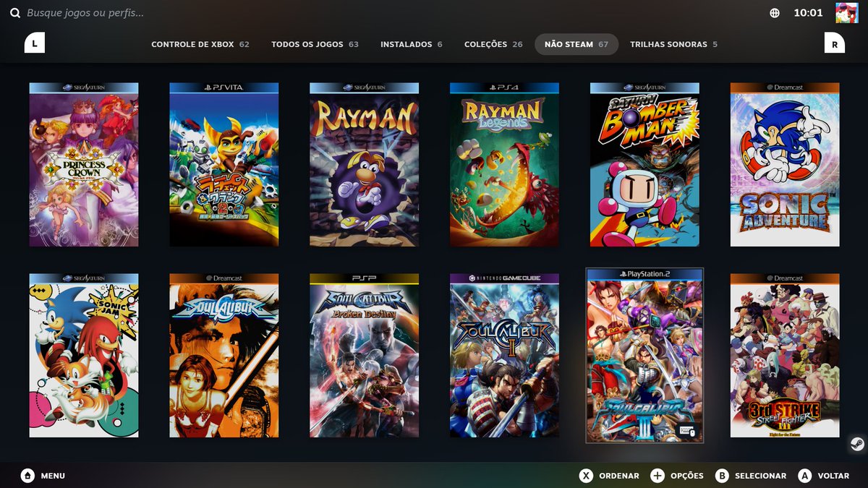Screen dimensions: 868x488
Task: Select SoulCalibur III PlayStation 2 cover
Action: (644, 355)
